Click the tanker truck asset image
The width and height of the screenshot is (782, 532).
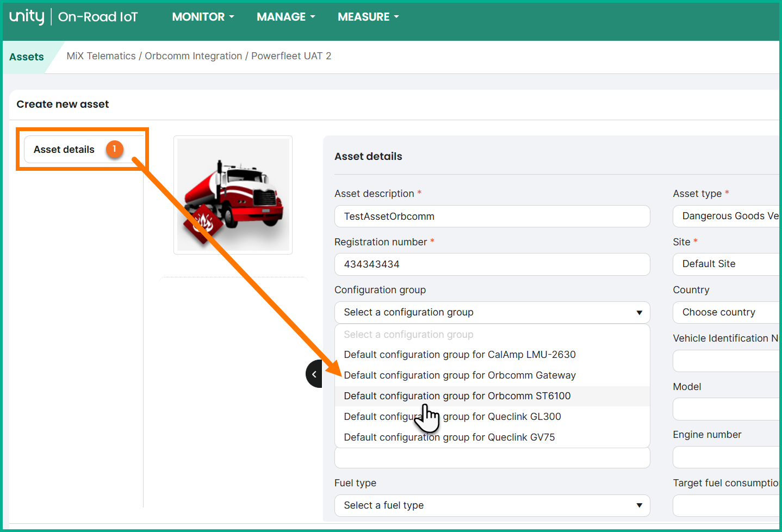(233, 195)
